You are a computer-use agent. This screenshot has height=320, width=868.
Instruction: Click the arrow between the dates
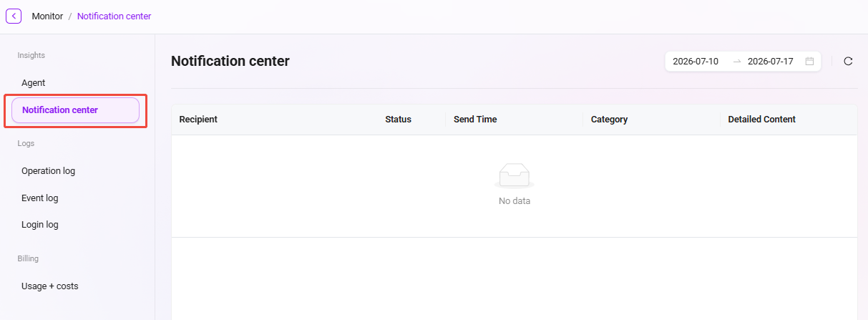737,62
